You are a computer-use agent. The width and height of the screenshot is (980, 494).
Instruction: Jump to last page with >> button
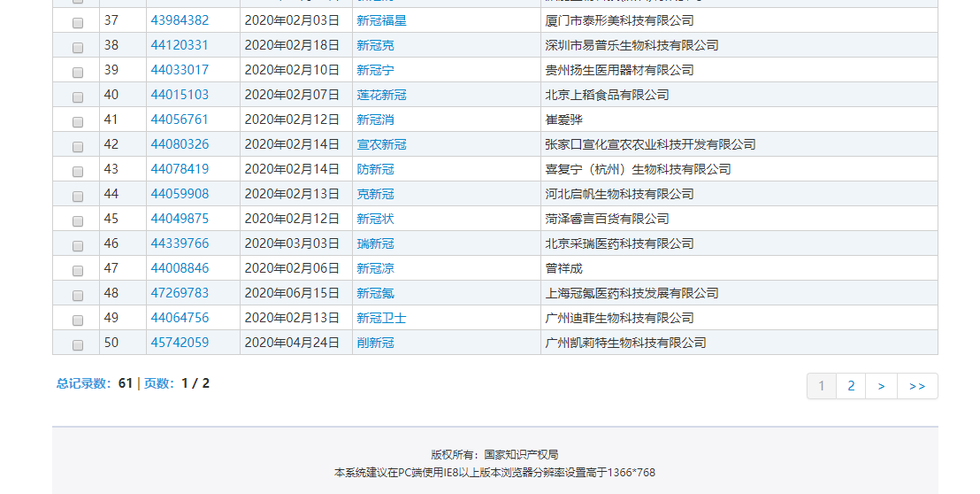(917, 386)
